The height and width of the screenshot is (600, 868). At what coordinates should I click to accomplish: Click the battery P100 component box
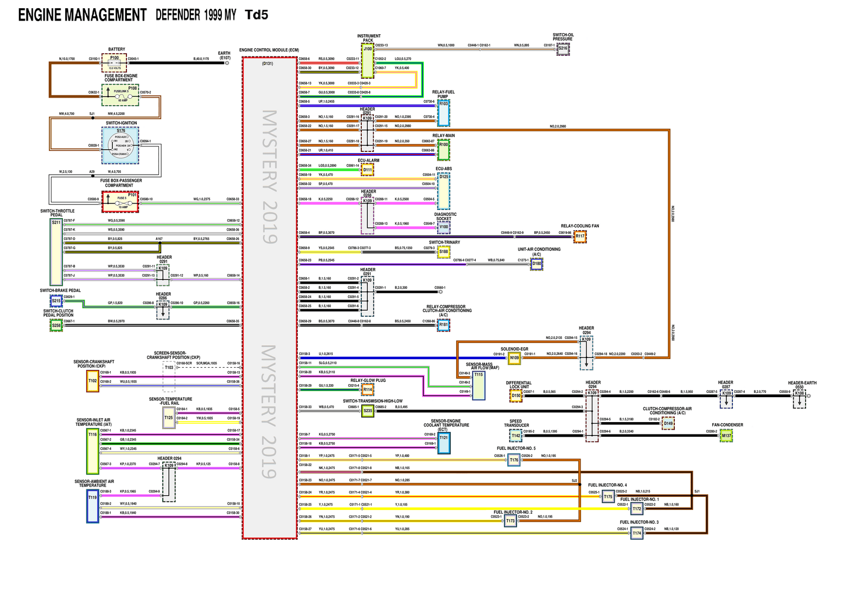click(x=114, y=62)
